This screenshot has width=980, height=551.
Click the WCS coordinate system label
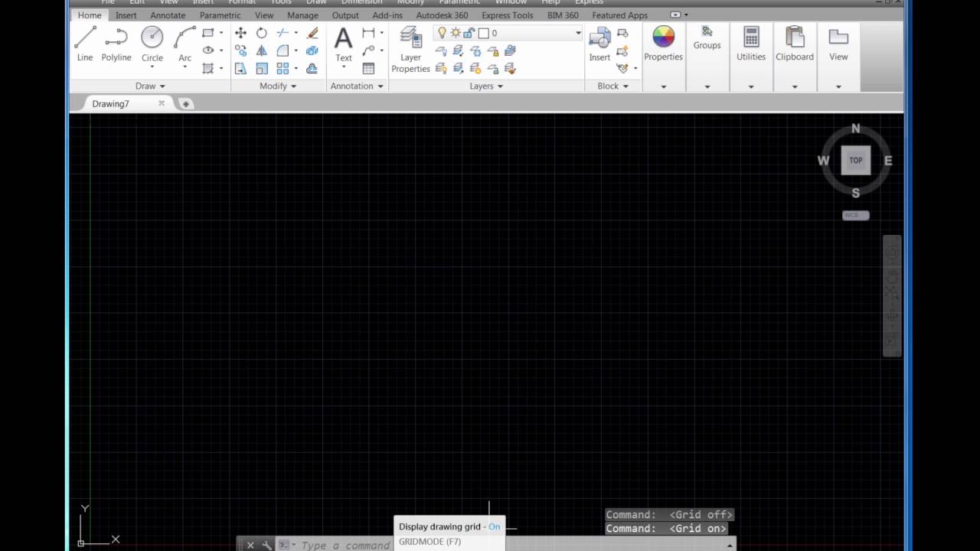point(855,216)
